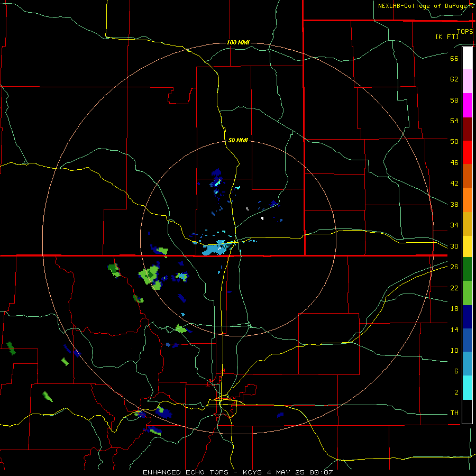Click the '50' value on the legend scale
Viewport: 476px width, 476px height.
pyautogui.click(x=454, y=142)
